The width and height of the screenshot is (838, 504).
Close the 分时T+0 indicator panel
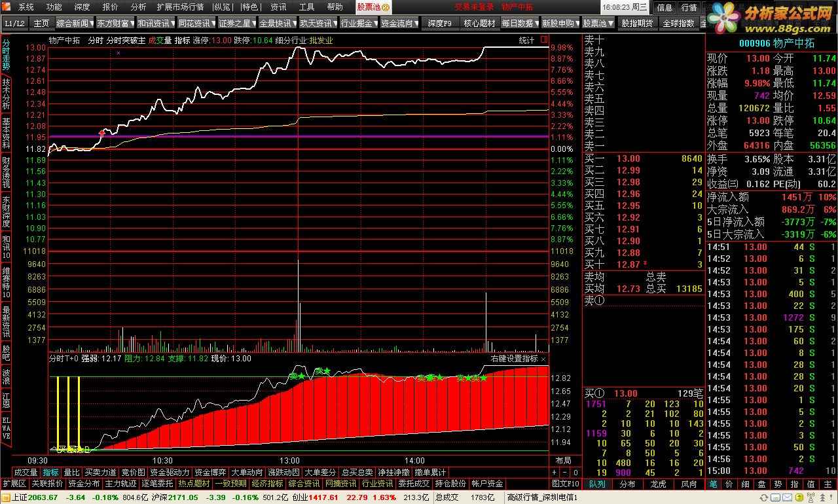pos(543,359)
